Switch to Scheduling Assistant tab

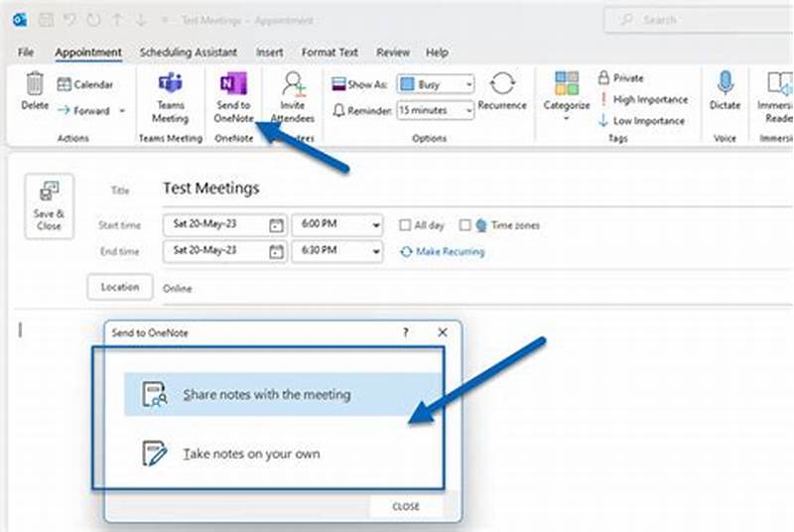(189, 53)
